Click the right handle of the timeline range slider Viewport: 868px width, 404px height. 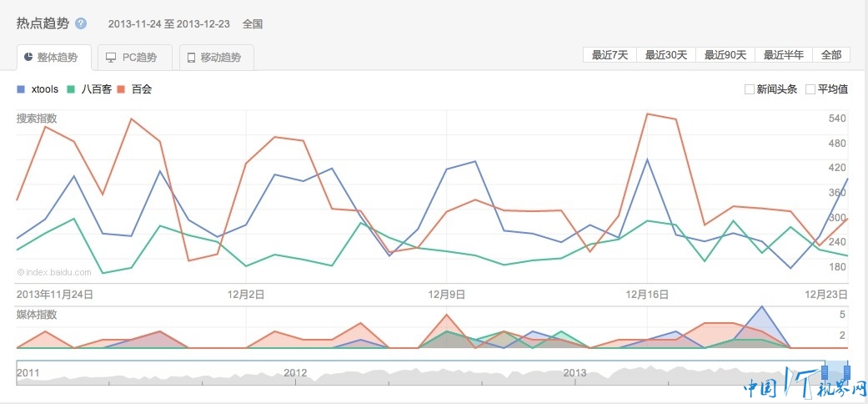845,371
